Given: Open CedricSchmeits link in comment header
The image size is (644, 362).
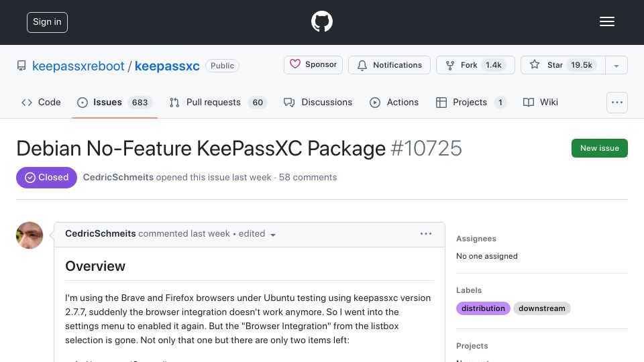Looking at the screenshot, I should pos(101,233).
